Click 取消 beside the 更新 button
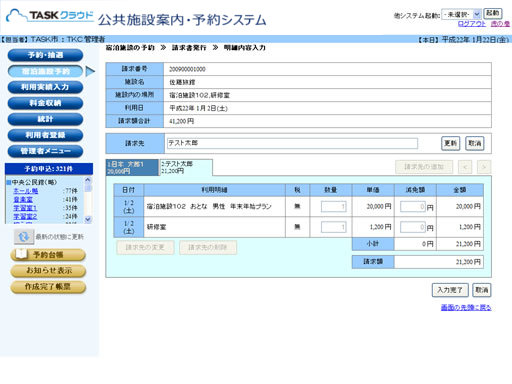Screen dimensions: 512x384 coord(475,143)
